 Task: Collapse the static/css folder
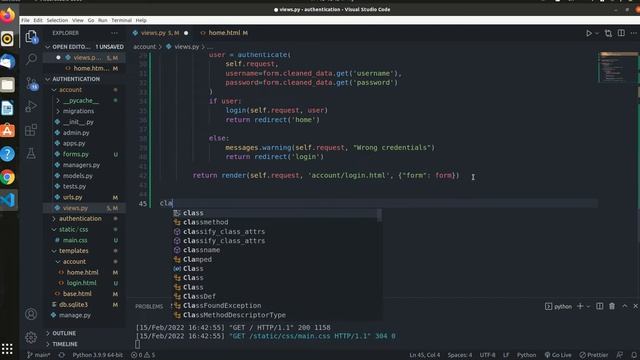(54, 229)
